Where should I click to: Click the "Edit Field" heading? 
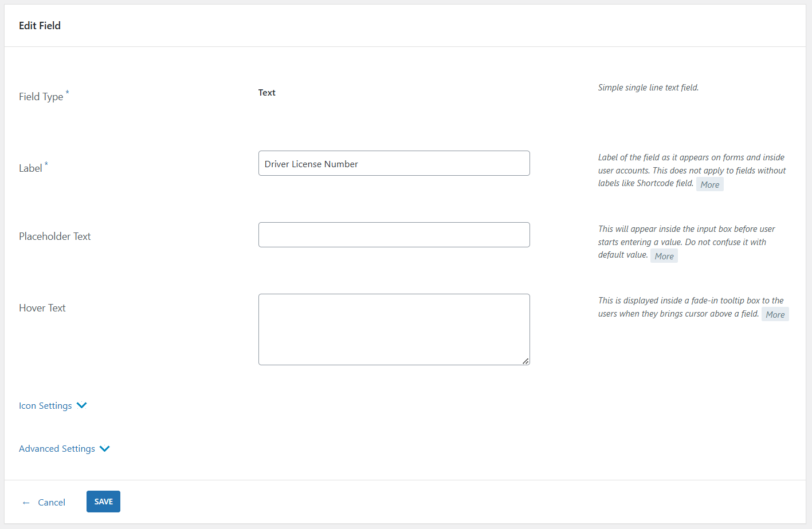click(x=40, y=26)
